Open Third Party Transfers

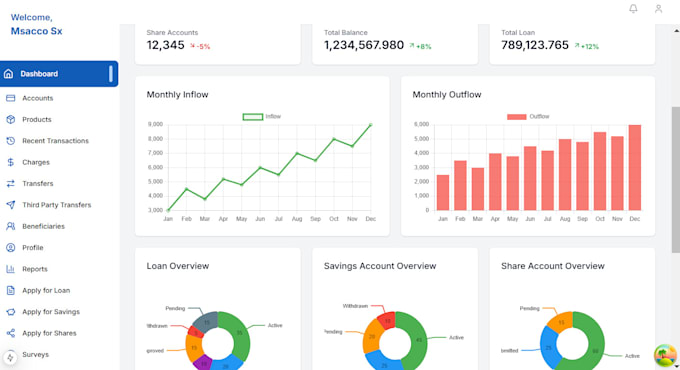coord(57,205)
